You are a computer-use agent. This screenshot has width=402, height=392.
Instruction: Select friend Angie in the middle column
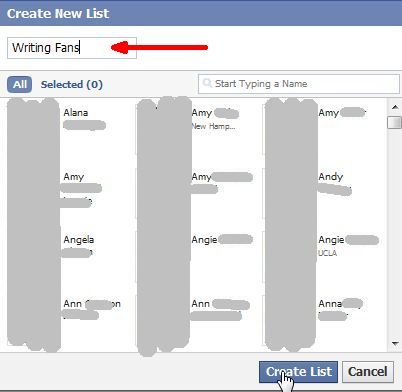pos(204,240)
